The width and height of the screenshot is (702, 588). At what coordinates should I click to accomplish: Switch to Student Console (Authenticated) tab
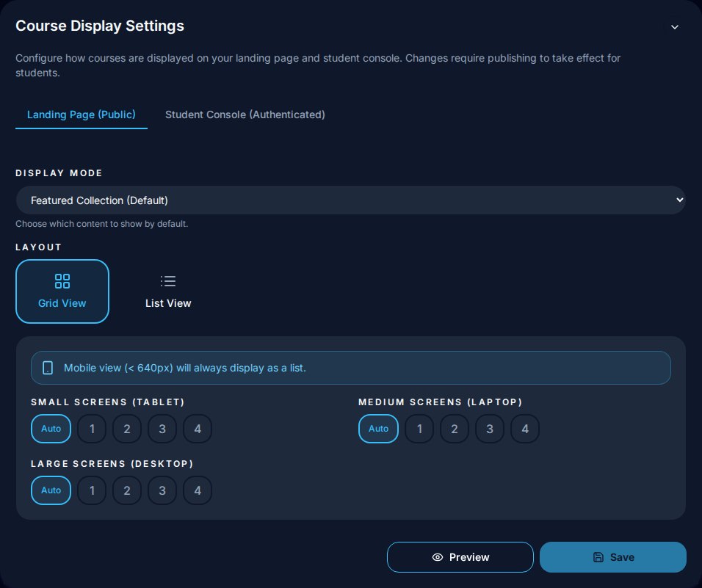point(245,115)
